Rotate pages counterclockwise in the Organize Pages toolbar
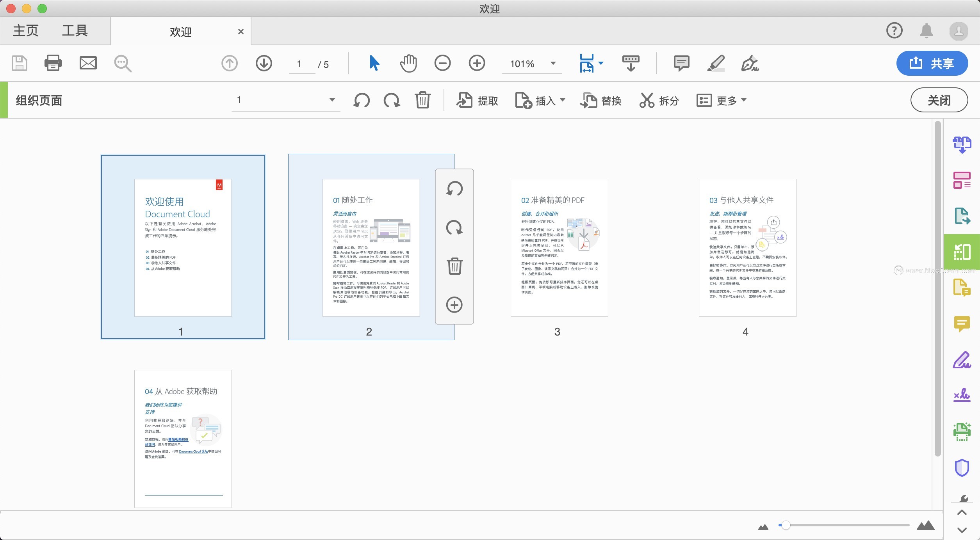 (362, 100)
